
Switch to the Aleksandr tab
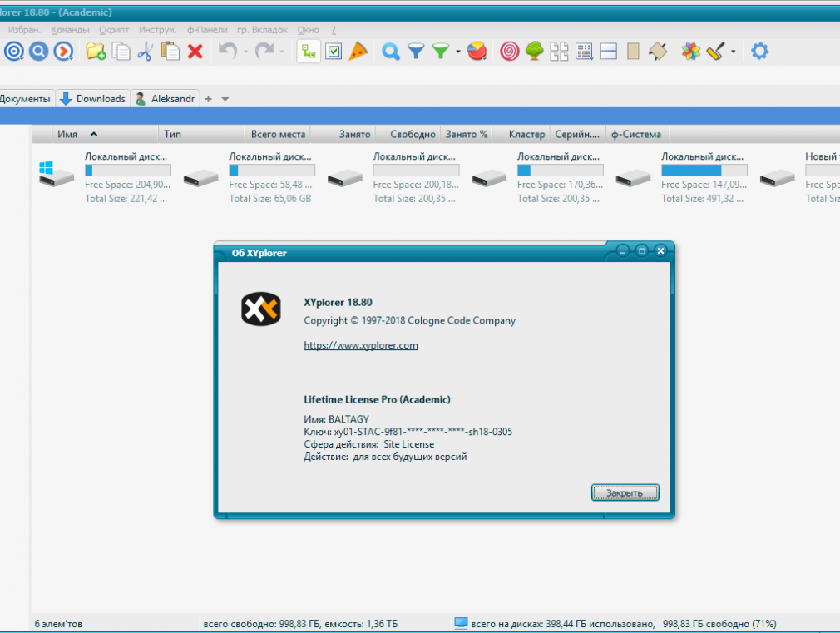(x=166, y=99)
